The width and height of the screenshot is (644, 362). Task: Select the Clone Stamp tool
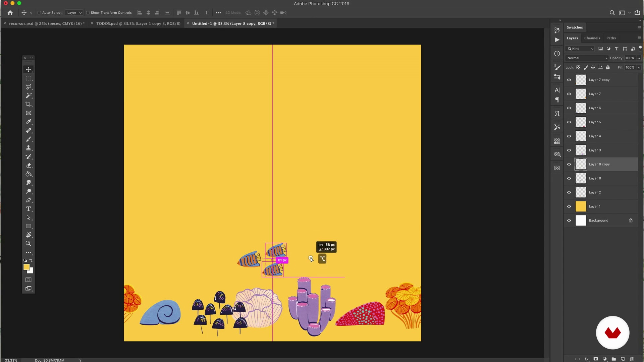click(x=29, y=148)
